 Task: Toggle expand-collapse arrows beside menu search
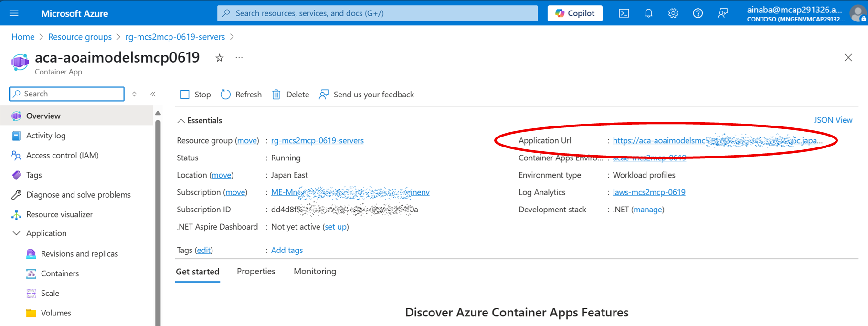tap(134, 94)
